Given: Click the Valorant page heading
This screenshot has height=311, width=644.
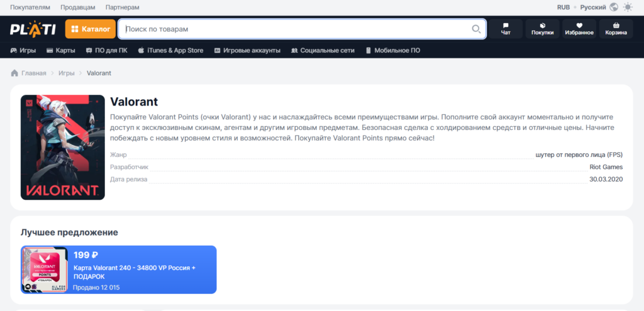Looking at the screenshot, I should point(135,102).
